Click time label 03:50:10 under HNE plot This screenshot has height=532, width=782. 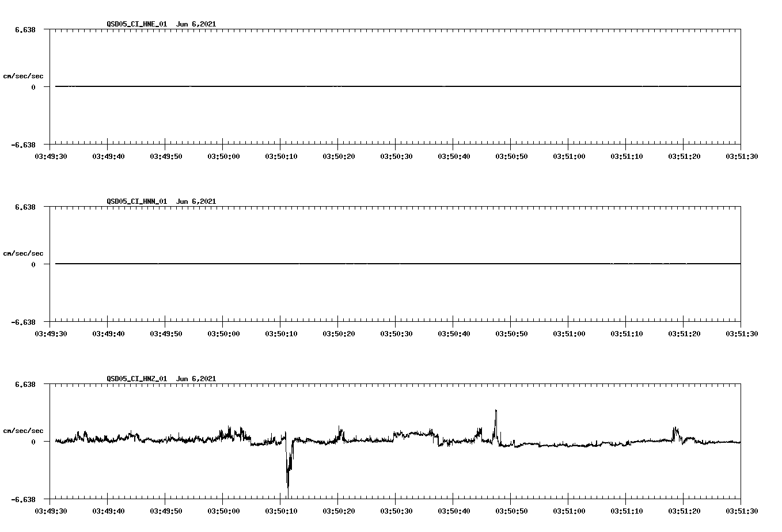281,157
